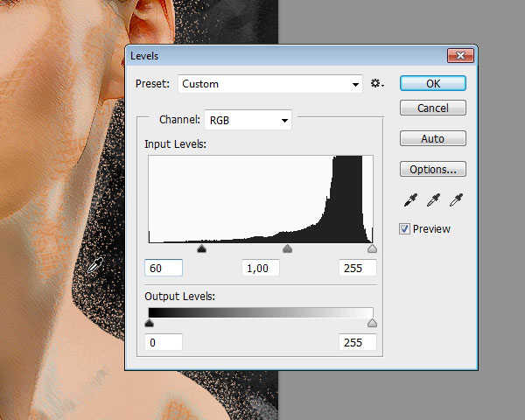Click the input highlights white slider
Screen dimensions: 525x420
tap(372, 249)
